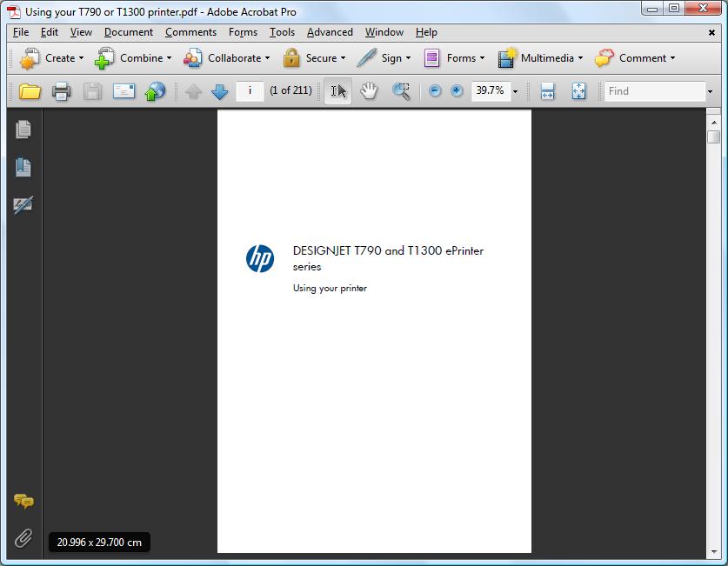Screen dimensions: 728x566
Task: Click the fit width scrolling icon
Action: point(547,91)
